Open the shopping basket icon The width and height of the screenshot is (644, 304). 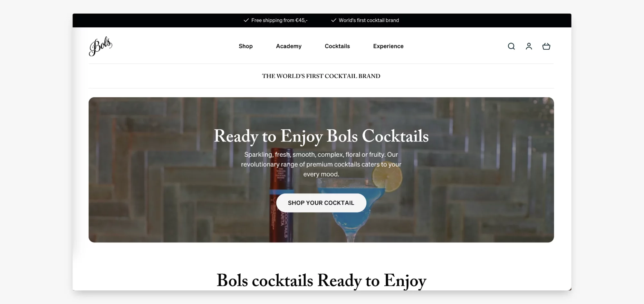(x=546, y=46)
